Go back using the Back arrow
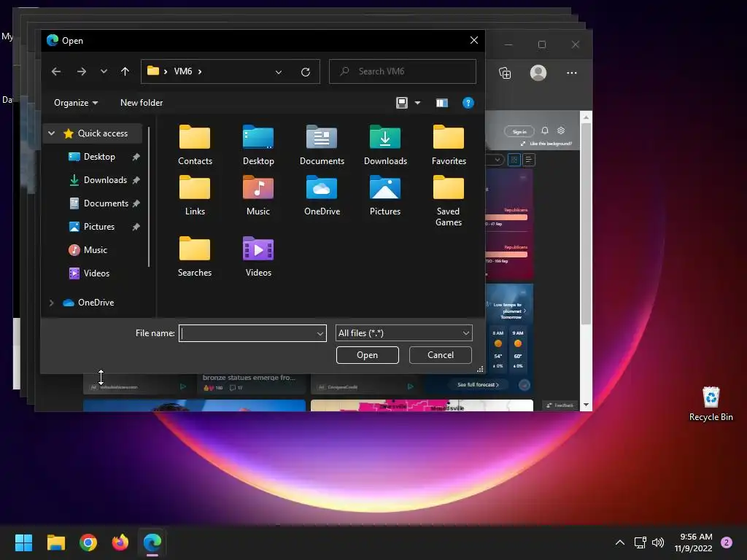Image resolution: width=747 pixels, height=560 pixels. coord(56,71)
